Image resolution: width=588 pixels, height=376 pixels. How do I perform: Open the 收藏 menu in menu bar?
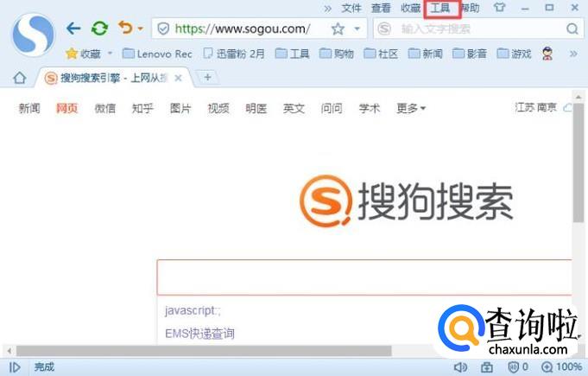click(x=410, y=8)
